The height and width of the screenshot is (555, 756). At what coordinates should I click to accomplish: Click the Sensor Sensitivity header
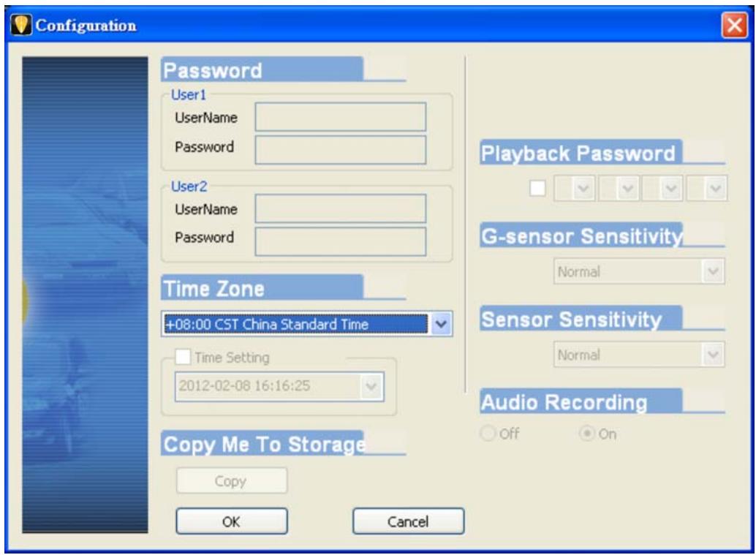pos(581,319)
